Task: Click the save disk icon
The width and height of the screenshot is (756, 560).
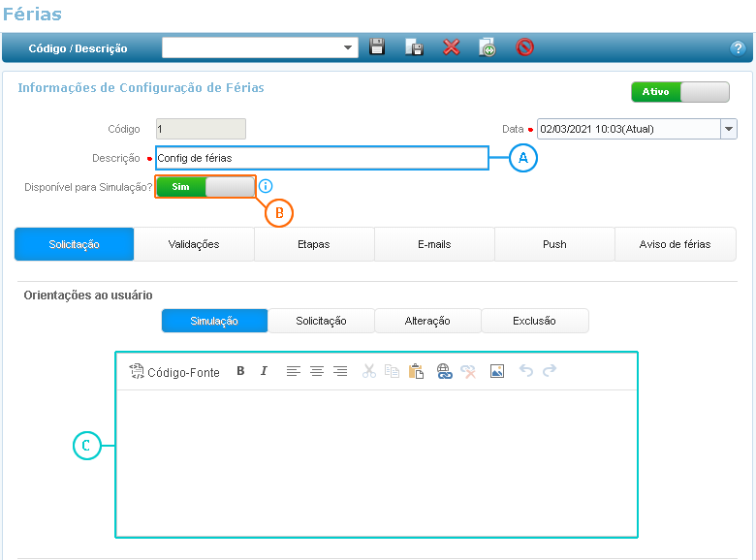Action: click(378, 47)
